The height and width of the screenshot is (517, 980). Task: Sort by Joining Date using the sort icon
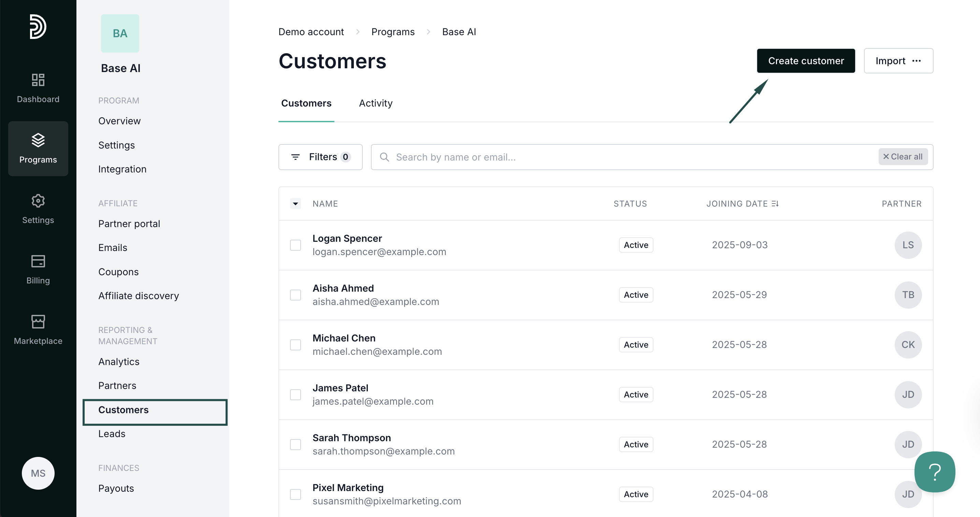point(775,204)
